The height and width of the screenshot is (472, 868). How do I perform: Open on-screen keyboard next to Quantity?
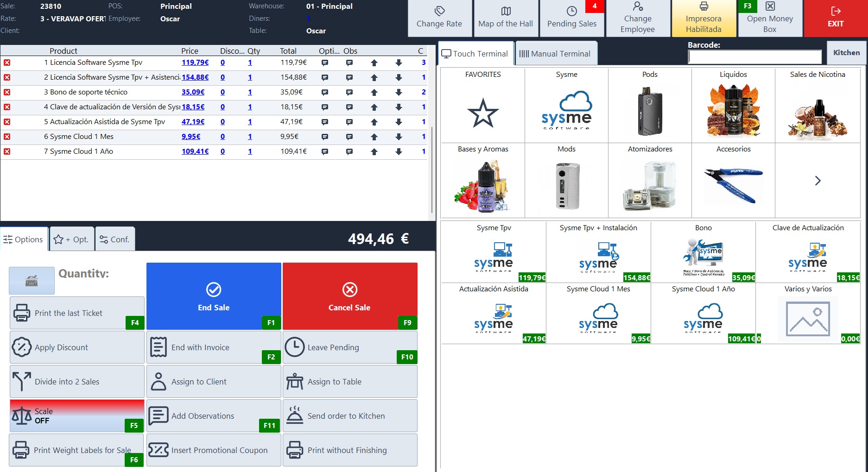click(32, 281)
